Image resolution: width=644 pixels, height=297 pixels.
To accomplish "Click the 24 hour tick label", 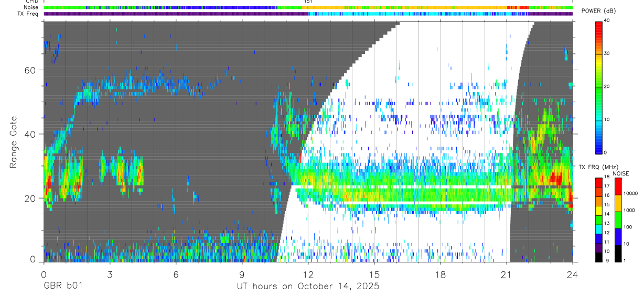I will (573, 274).
